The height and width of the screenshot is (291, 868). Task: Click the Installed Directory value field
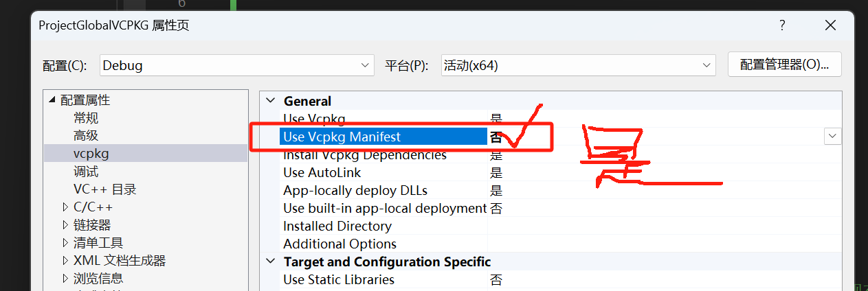pyautogui.click(x=660, y=226)
